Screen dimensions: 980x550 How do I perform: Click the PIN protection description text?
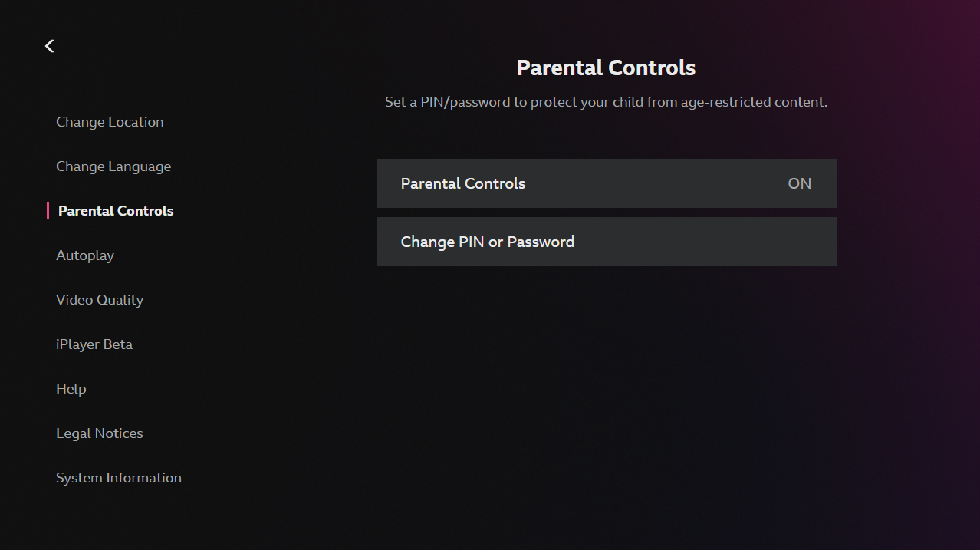pos(606,101)
